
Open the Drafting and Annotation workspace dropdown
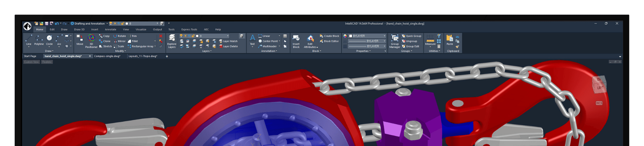pos(107,23)
